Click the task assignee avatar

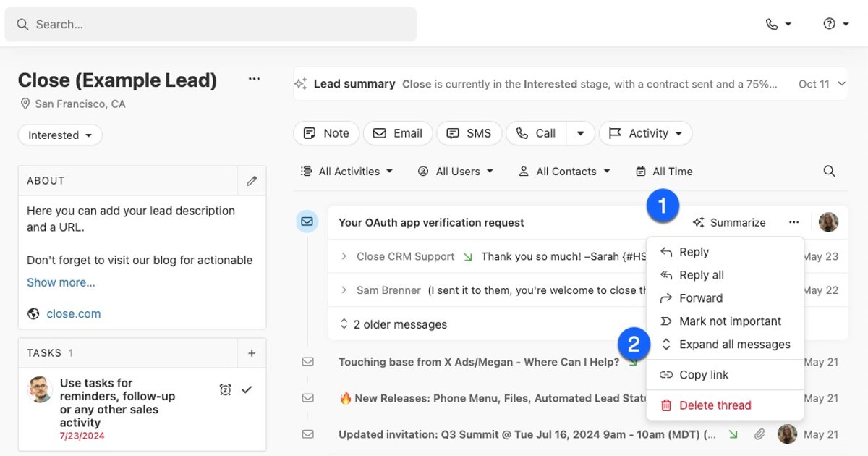(40, 389)
